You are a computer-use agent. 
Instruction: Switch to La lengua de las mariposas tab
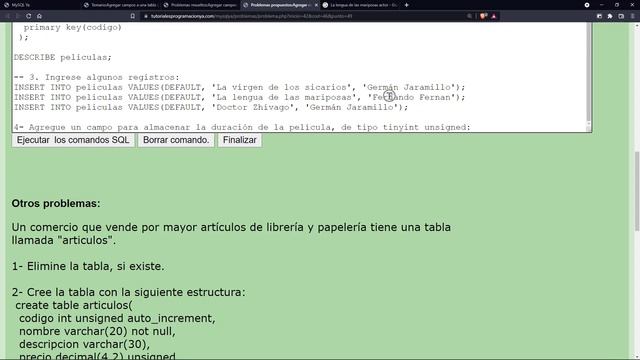click(360, 5)
